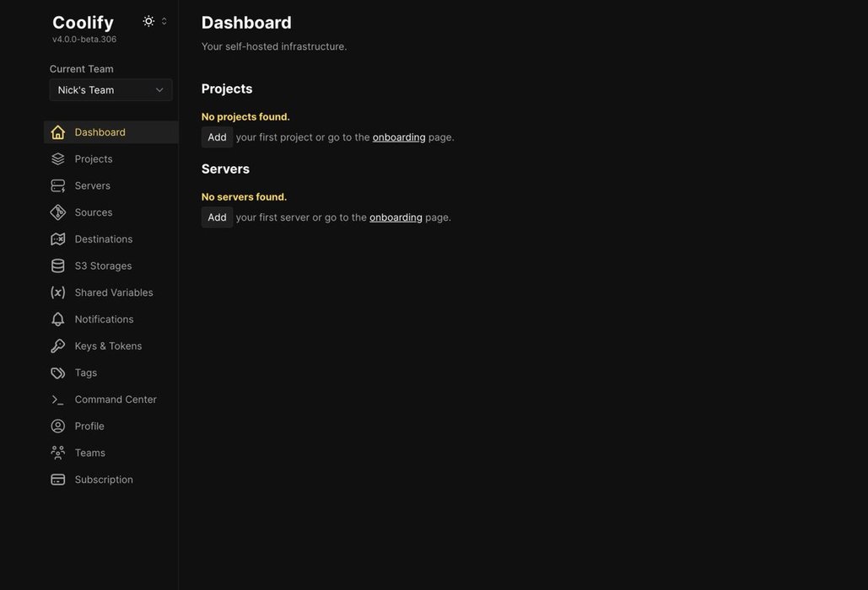
Task: Click the S3 Storages database icon
Action: click(57, 266)
